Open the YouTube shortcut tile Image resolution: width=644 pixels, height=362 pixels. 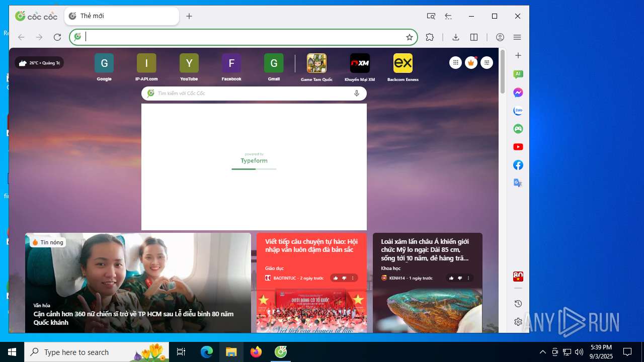click(x=189, y=63)
